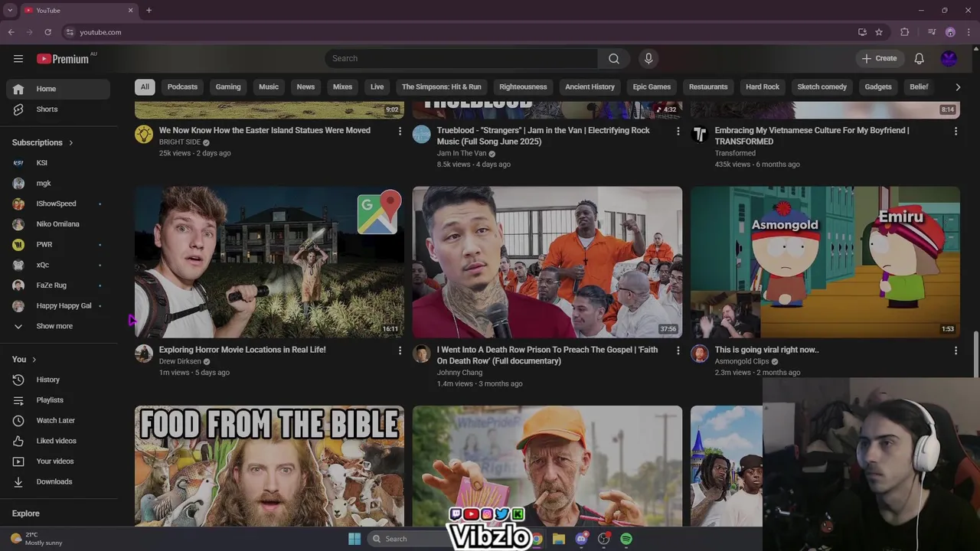Screen dimensions: 980x551
Task: Open File Explorer from the taskbar
Action: (x=559, y=539)
